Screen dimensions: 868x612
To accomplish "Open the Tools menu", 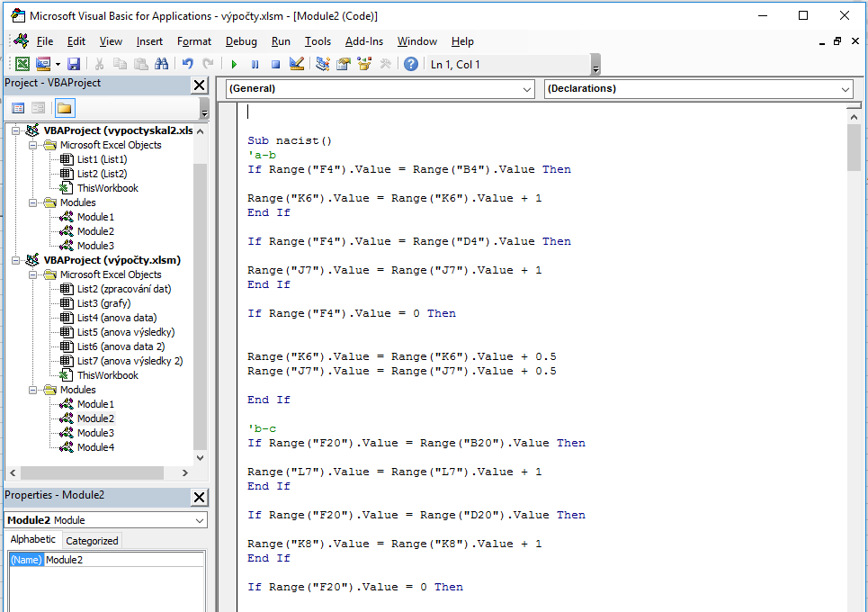I will coord(318,41).
